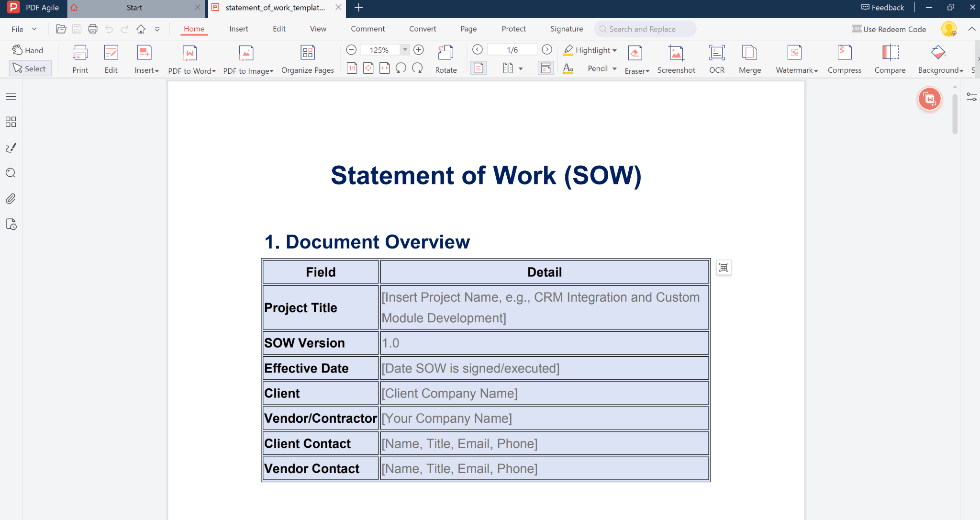Click the OCR tool icon
This screenshot has height=520, width=980.
[x=716, y=53]
